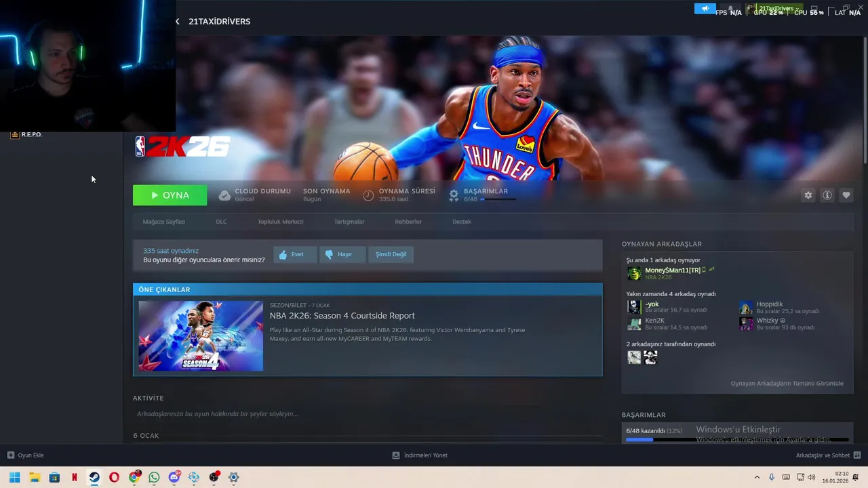Click the game info circle icon
Screen dimensions: 868x488
827,195
